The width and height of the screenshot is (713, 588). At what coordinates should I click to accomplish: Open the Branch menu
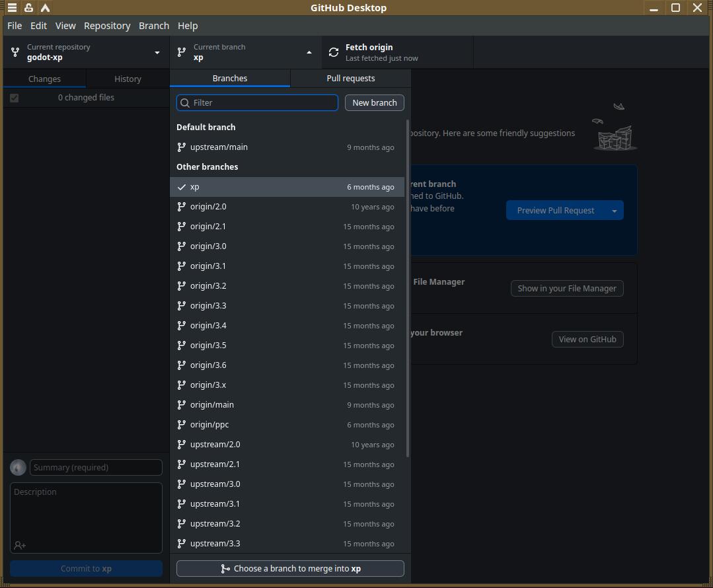click(154, 26)
